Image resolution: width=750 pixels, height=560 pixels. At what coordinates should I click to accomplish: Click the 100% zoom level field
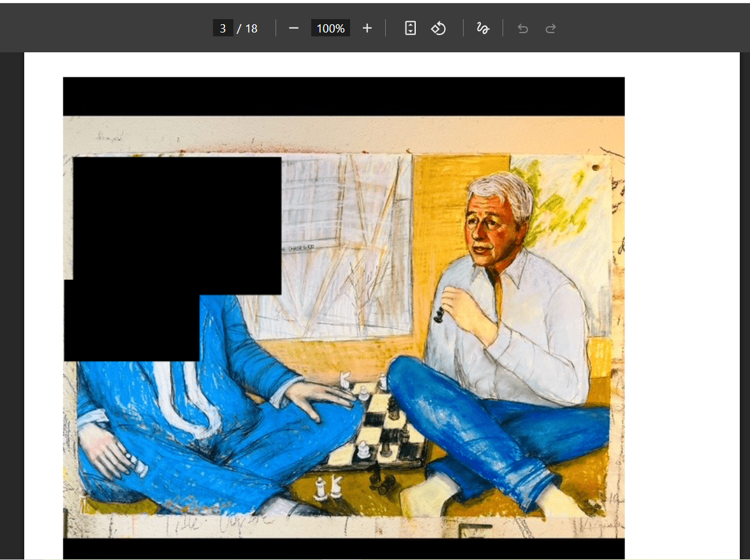click(x=330, y=28)
